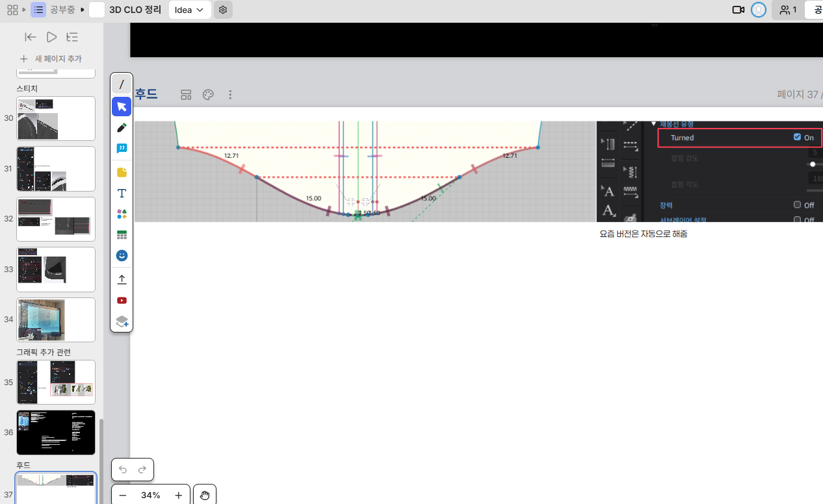Go to 공부중 in the breadcrumb
The image size is (823, 504).
click(62, 10)
